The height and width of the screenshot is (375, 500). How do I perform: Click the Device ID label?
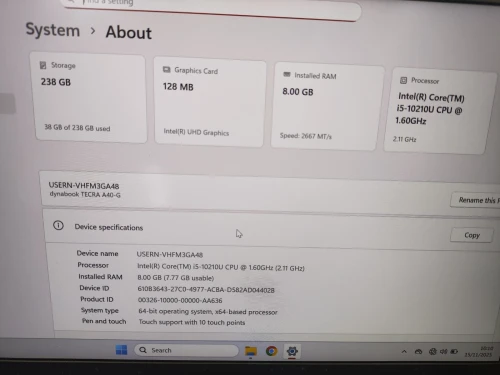94,288
